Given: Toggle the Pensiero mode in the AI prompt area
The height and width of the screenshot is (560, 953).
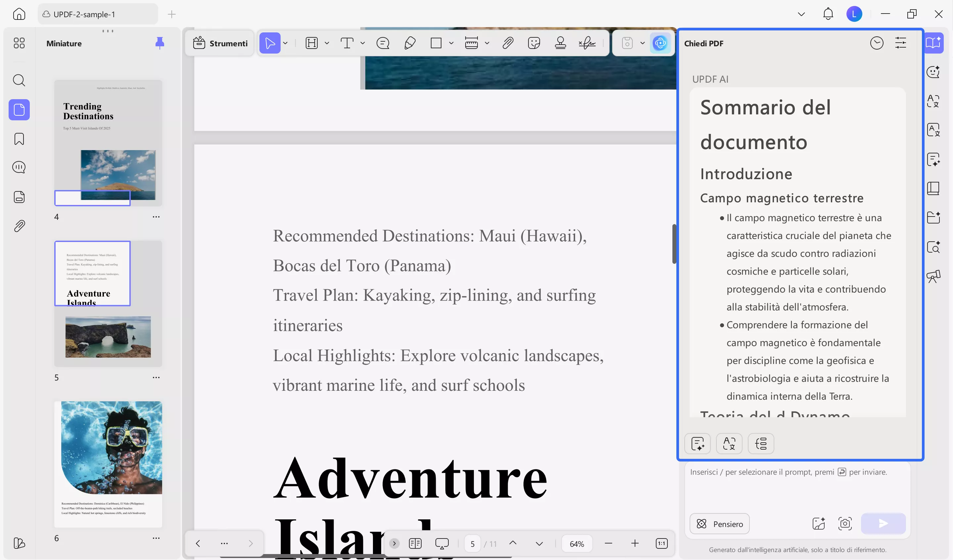Looking at the screenshot, I should [719, 524].
